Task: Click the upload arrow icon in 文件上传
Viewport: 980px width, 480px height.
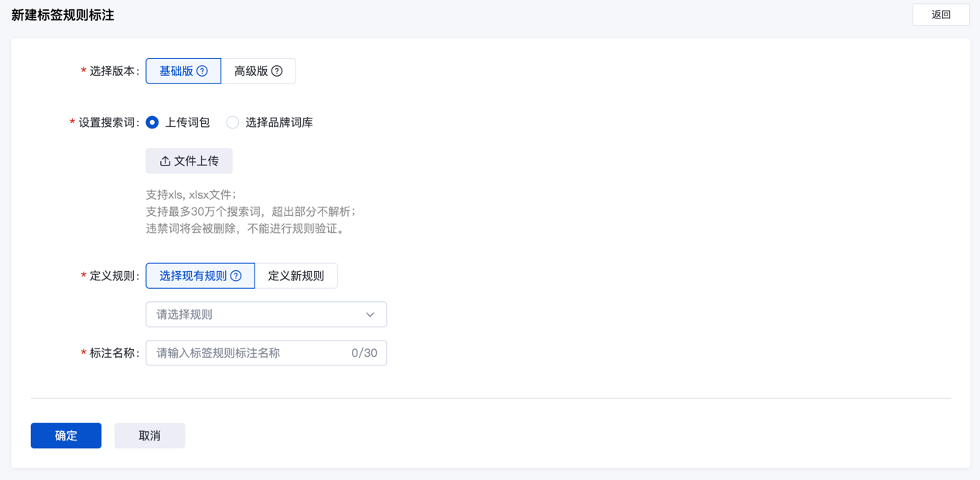Action: click(x=165, y=161)
